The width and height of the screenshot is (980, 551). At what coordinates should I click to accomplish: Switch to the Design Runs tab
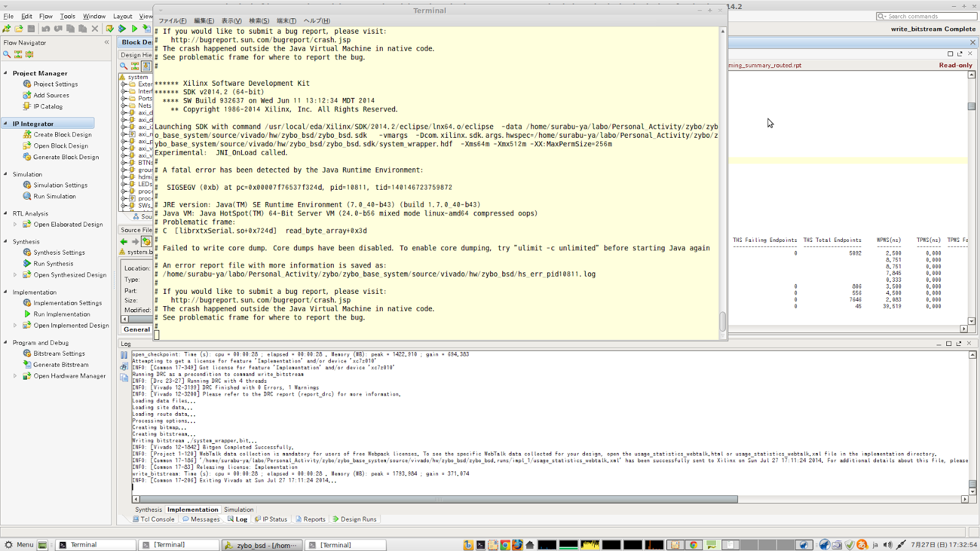[355, 519]
